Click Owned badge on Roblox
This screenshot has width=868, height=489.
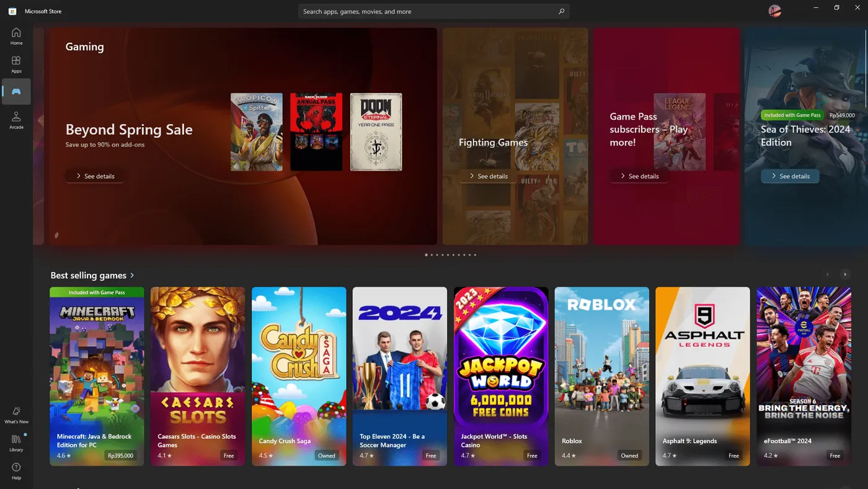point(629,455)
